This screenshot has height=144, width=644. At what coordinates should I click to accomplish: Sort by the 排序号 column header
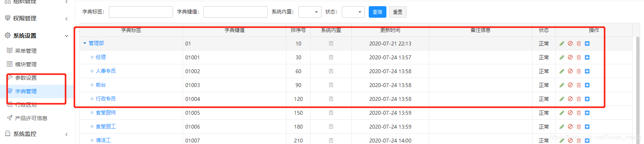point(298,30)
